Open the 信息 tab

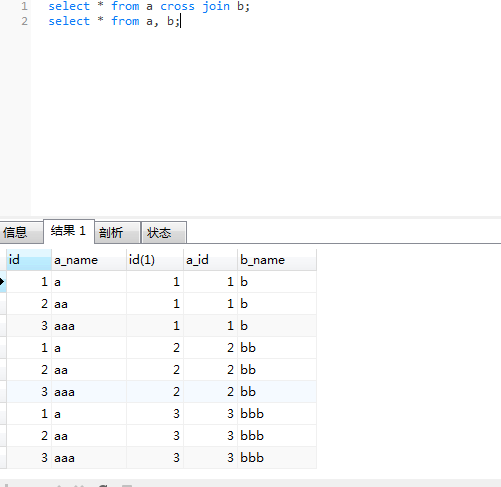point(21,232)
